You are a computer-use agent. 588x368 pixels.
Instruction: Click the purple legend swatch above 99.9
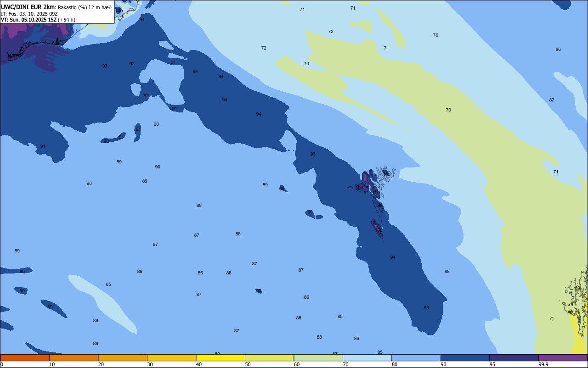[563, 357]
